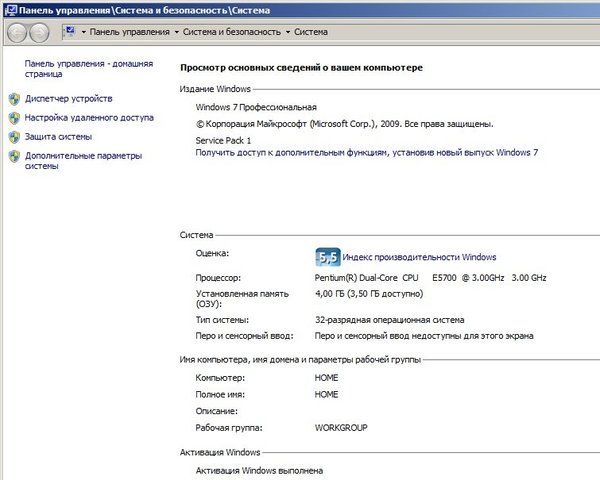This screenshot has width=600, height=480.
Task: Open Защита системы link
Action: (58, 137)
